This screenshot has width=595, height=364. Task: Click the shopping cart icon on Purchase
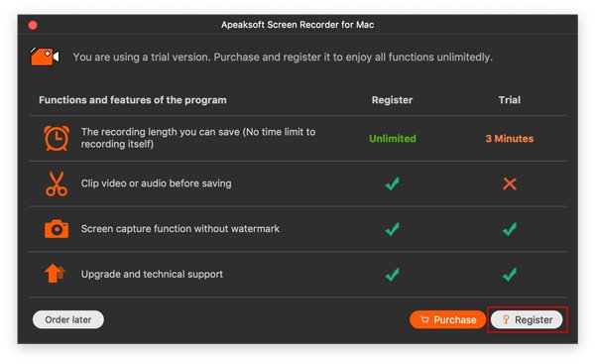pyautogui.click(x=424, y=319)
